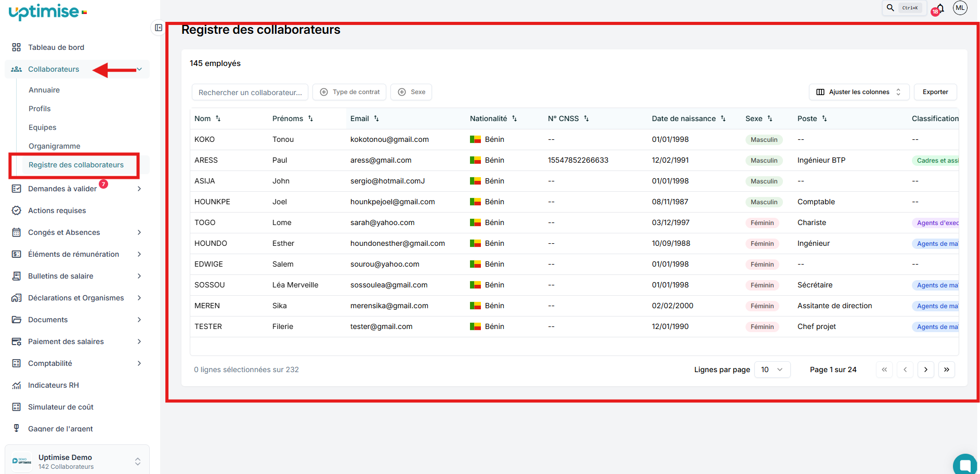Image resolution: width=980 pixels, height=474 pixels.
Task: Sort by Nom column arrows
Action: [218, 118]
